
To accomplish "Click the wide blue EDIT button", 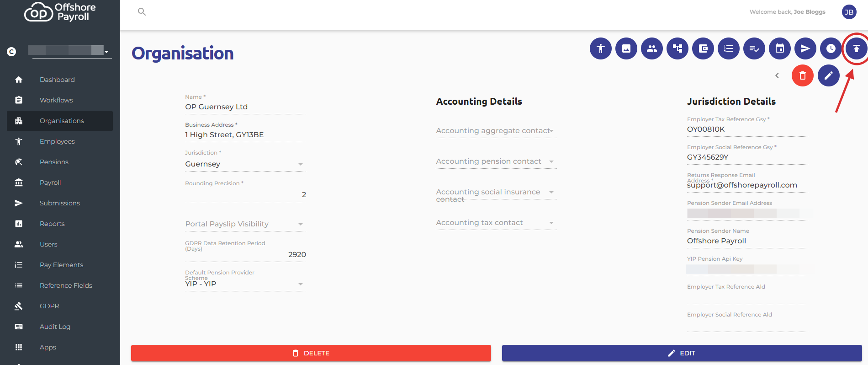I will pos(682,353).
